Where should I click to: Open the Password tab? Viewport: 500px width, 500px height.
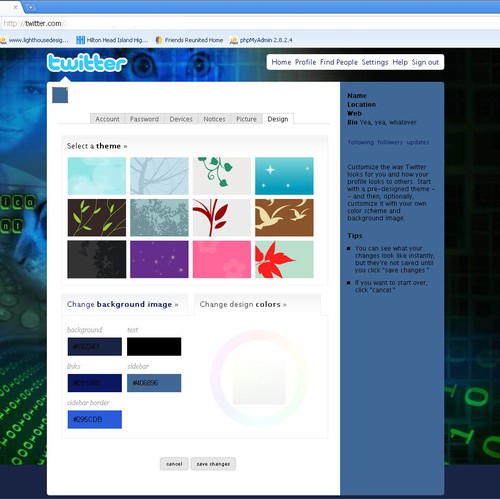[x=144, y=119]
